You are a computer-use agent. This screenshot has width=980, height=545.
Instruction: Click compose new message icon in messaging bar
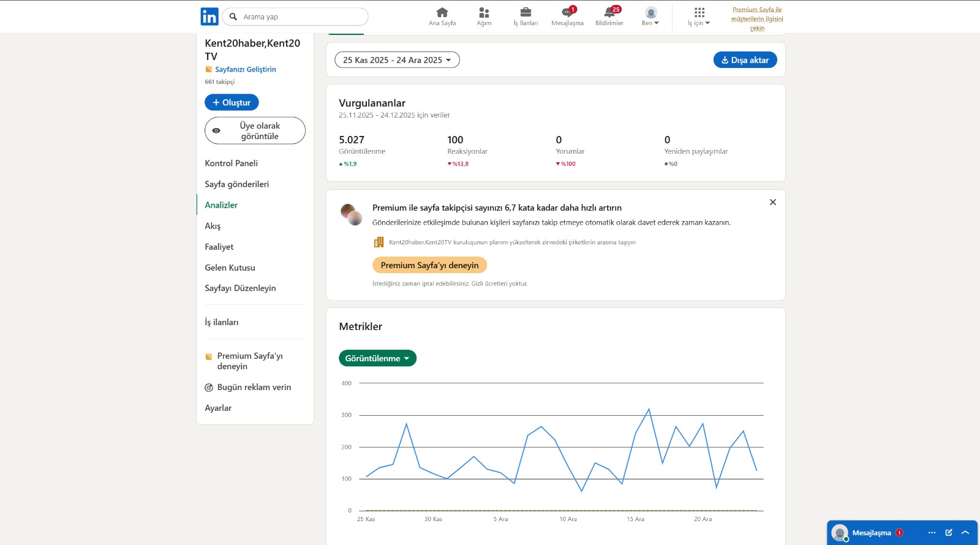click(x=949, y=533)
